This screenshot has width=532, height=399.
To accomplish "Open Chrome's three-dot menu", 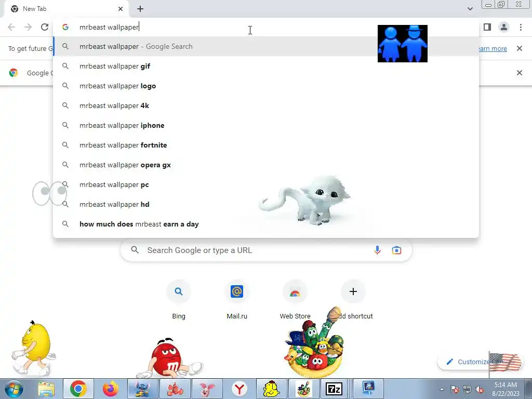I will (521, 27).
